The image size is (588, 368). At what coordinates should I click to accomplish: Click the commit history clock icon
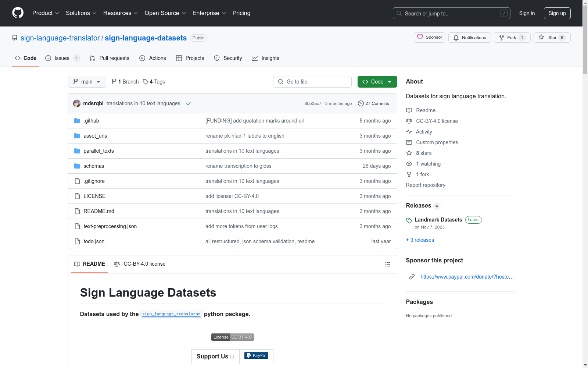pyautogui.click(x=361, y=103)
